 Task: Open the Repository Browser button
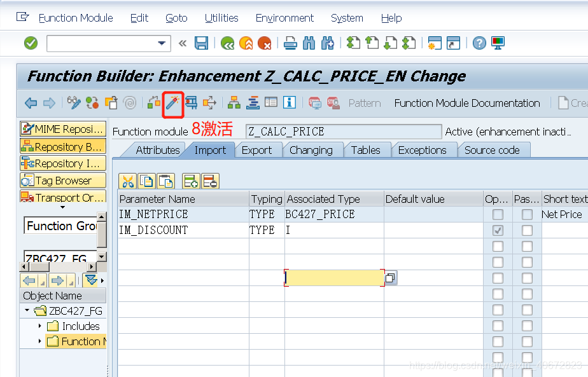(63, 146)
